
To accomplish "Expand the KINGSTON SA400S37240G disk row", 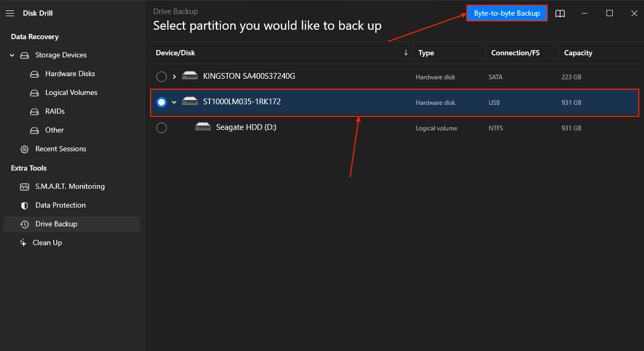I will click(x=175, y=77).
